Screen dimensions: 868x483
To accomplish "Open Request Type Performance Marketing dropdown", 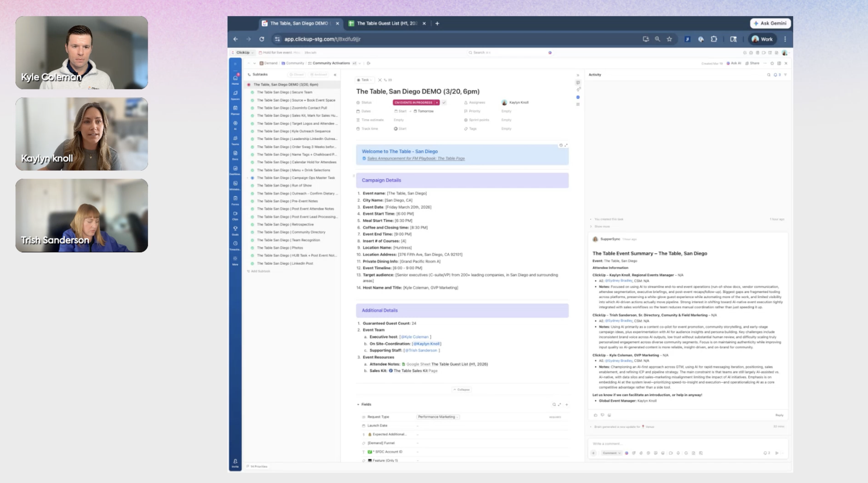I will [438, 417].
